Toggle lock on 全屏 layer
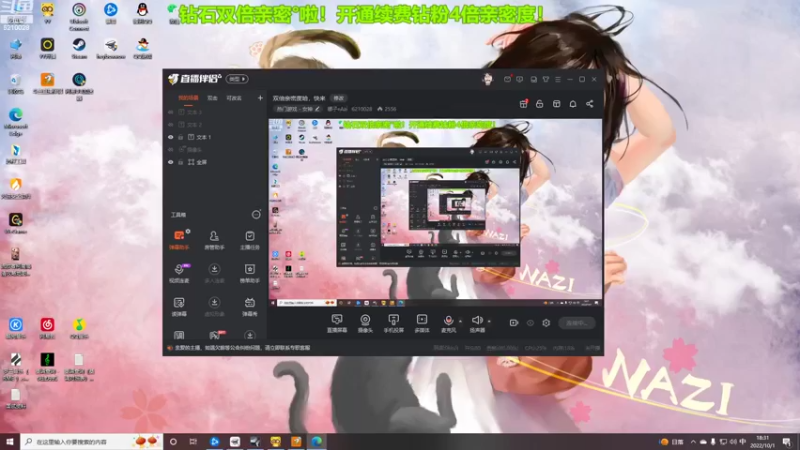800x450 pixels. point(181,162)
